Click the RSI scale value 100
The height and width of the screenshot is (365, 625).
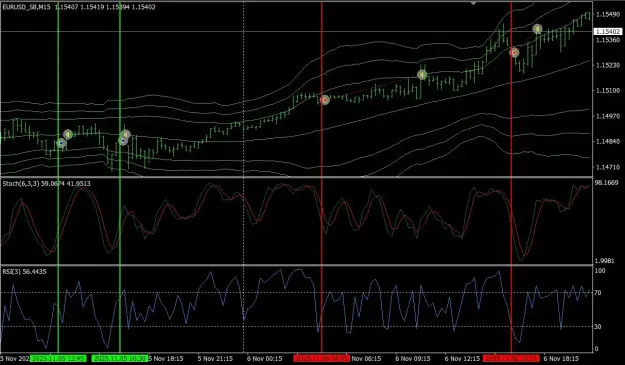(600, 271)
